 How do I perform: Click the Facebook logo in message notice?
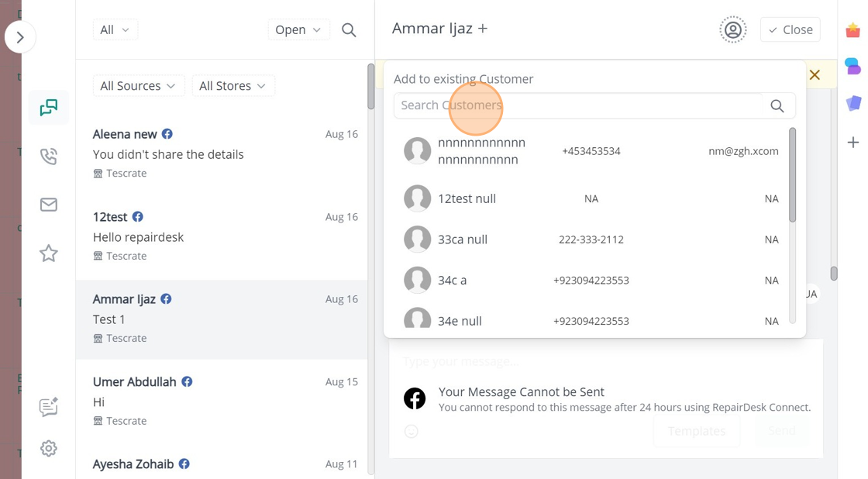click(415, 398)
